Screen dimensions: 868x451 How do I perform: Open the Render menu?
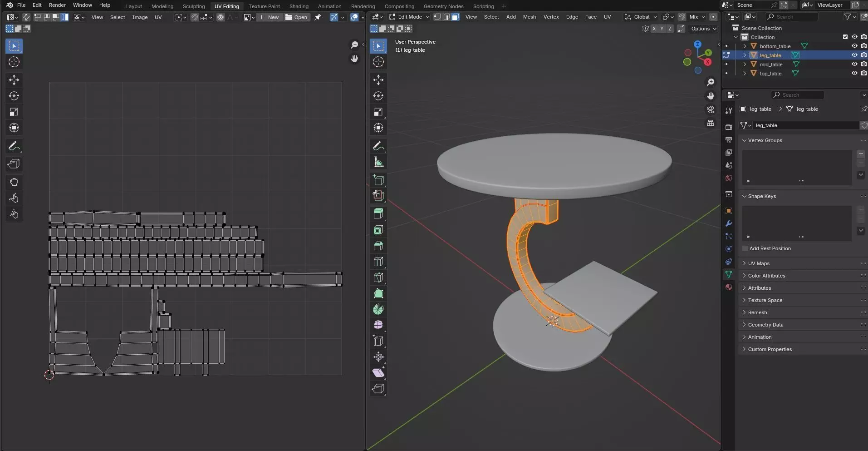[57, 5]
